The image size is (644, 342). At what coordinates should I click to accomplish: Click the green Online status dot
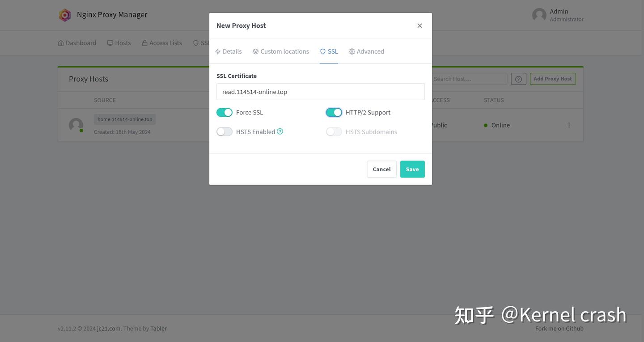(486, 125)
